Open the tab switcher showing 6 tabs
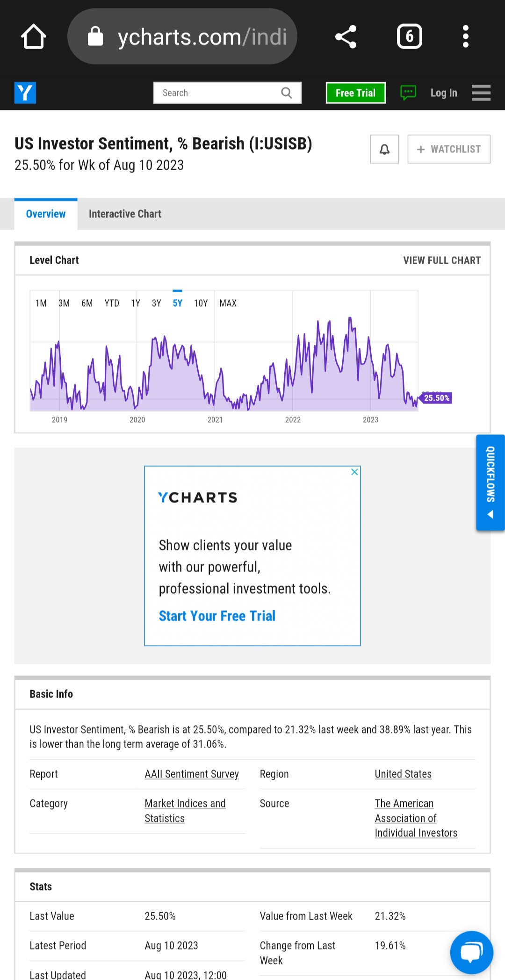Screen dimensions: 505x980 [x=410, y=36]
